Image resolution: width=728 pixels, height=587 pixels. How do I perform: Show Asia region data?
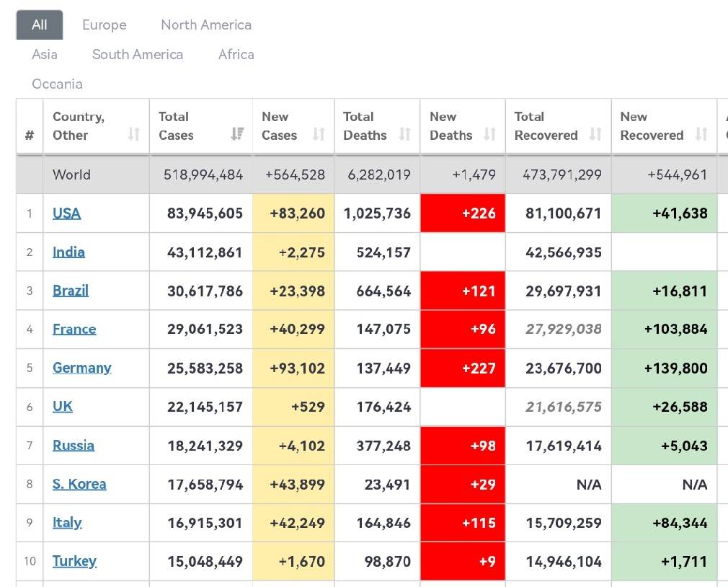[45, 54]
